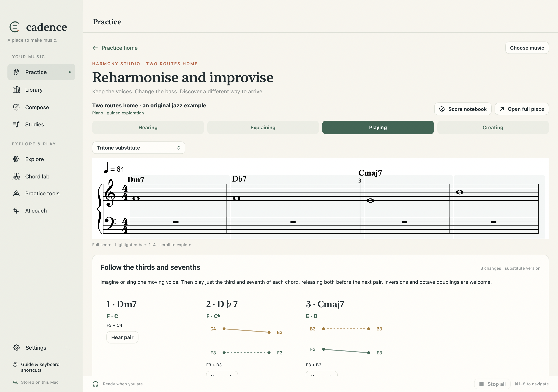Viewport: 558px width, 392px height.
Task: Click the AI coach sparkle icon
Action: 16,211
